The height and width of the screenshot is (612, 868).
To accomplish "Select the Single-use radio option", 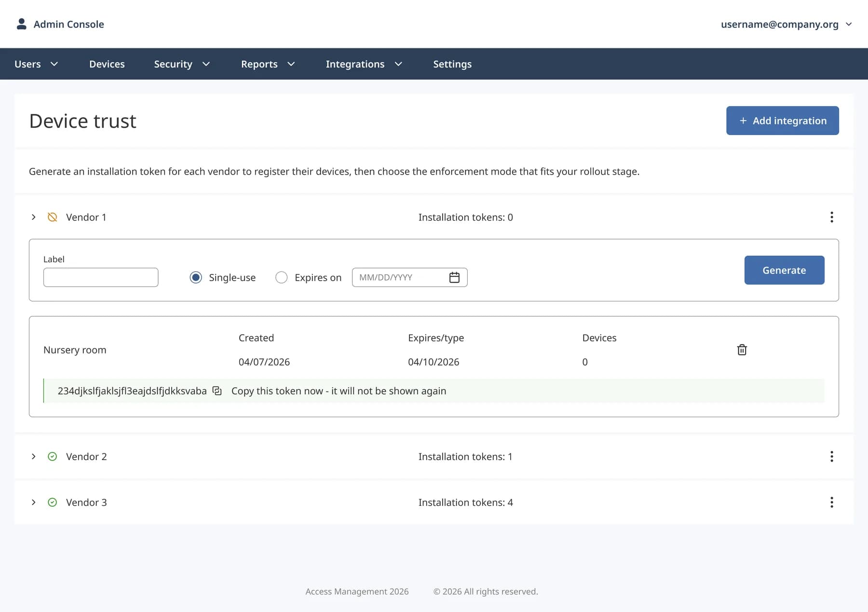I will [196, 277].
